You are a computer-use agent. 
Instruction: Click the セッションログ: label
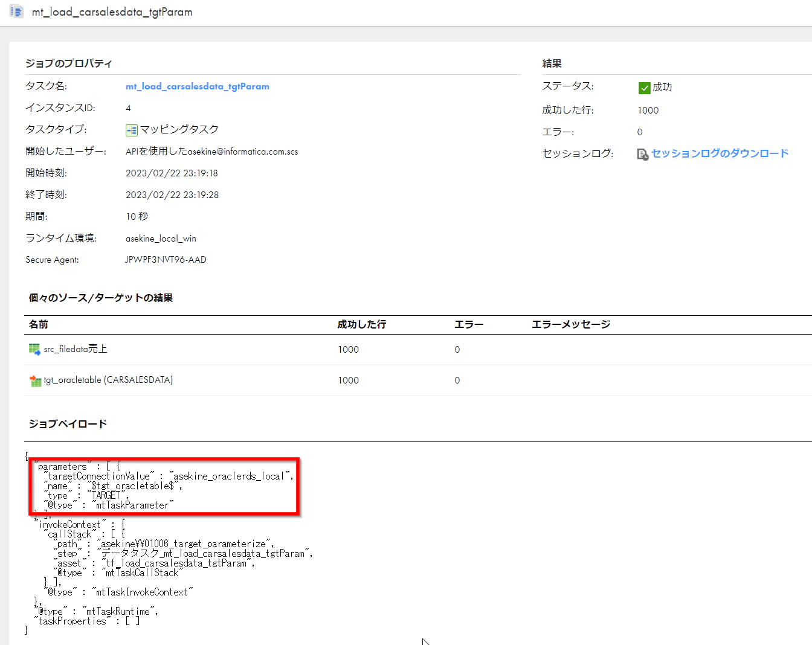click(x=578, y=153)
